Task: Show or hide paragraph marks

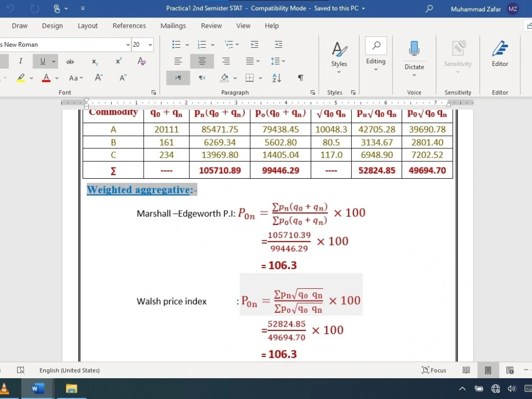Action: coord(301,78)
